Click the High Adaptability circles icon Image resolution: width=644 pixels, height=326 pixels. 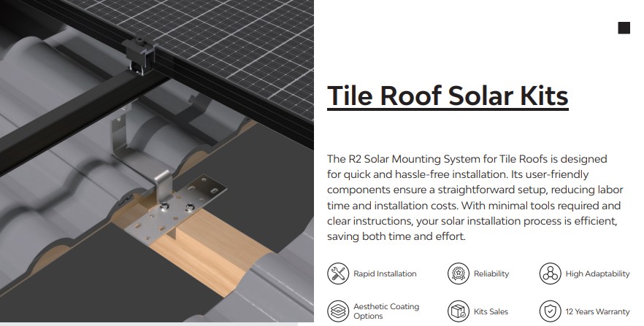(x=550, y=273)
